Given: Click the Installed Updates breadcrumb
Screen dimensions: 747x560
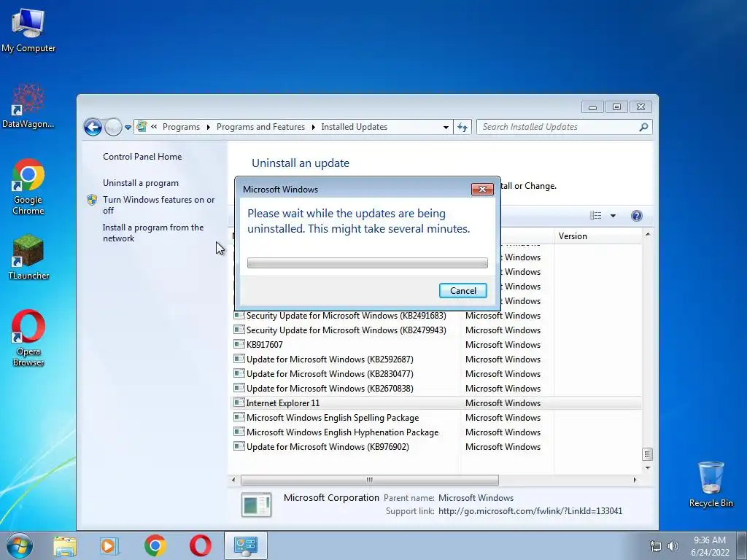Looking at the screenshot, I should (x=354, y=127).
